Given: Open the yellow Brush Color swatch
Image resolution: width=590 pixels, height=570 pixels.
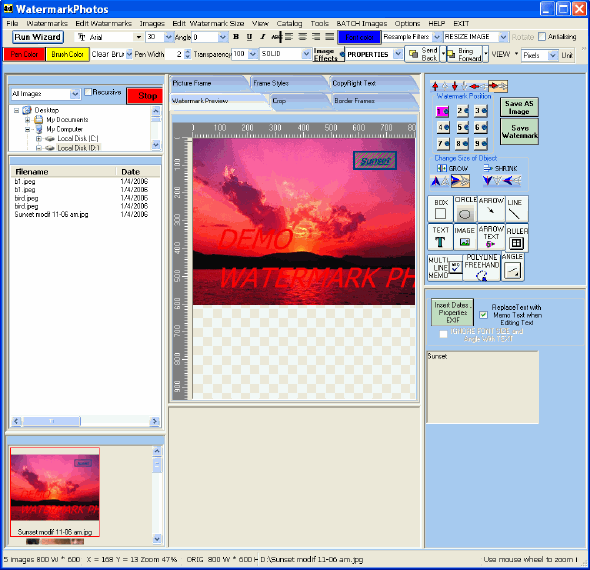Looking at the screenshot, I should [x=67, y=54].
